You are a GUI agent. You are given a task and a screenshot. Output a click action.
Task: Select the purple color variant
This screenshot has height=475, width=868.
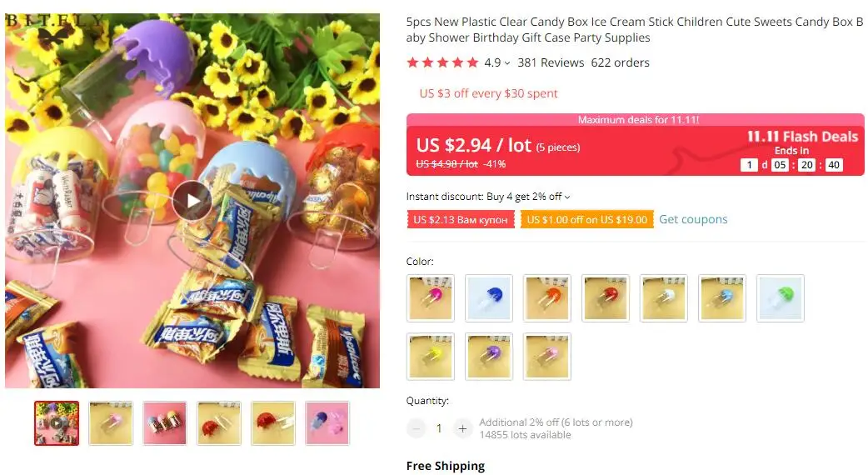click(x=489, y=357)
